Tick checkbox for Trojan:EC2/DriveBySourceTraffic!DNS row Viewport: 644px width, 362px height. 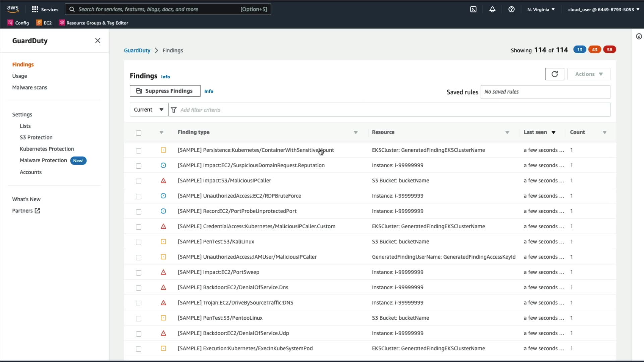139,303
